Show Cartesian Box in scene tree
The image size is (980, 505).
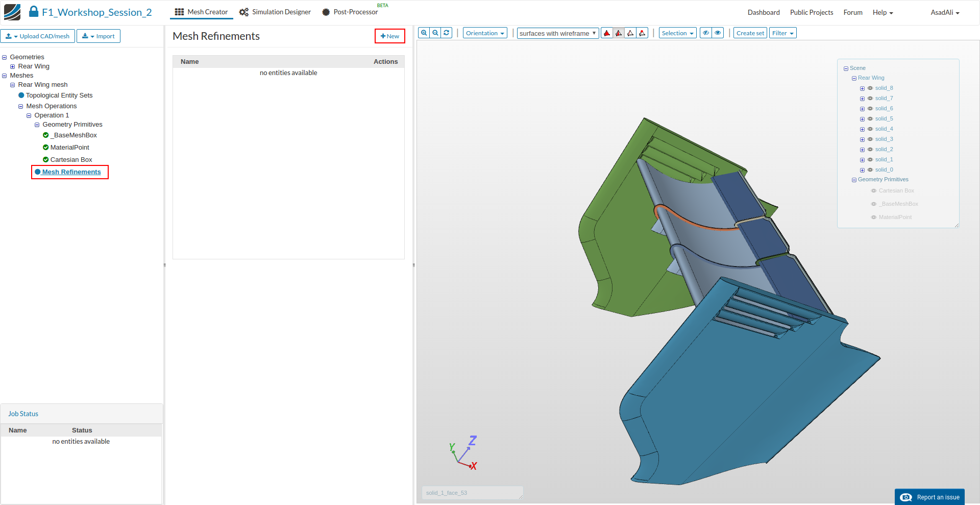tap(874, 191)
